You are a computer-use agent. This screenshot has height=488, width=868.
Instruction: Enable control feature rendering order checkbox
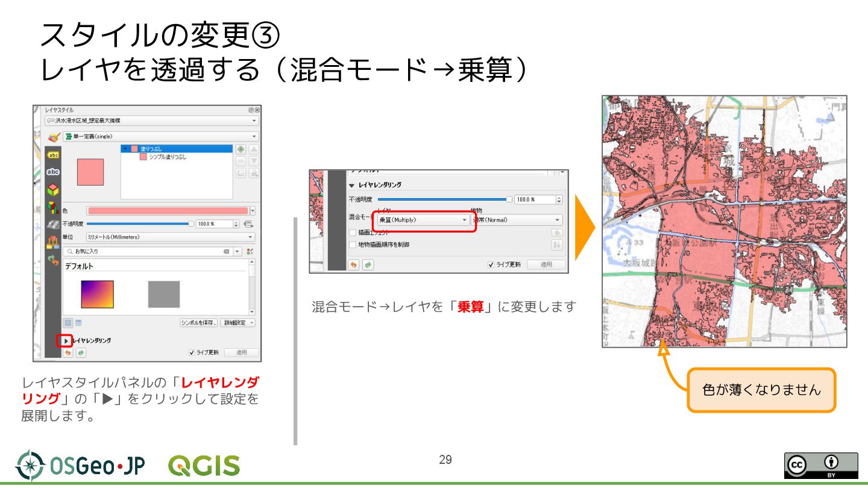(353, 245)
